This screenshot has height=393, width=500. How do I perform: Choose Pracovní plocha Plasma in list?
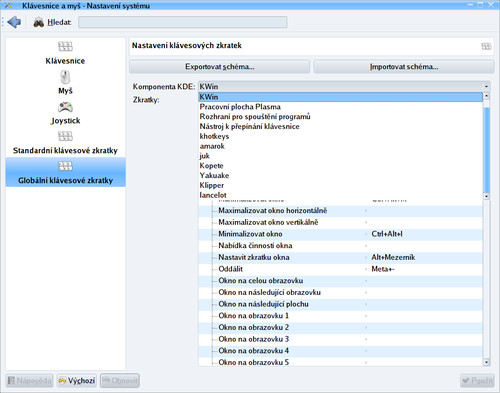pos(340,107)
